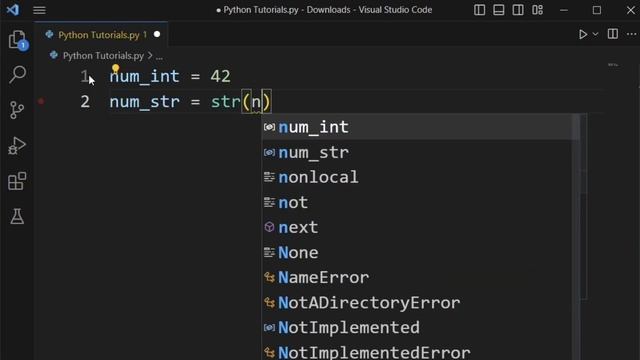The image size is (640, 360).
Task: Select the not keyword suggestion
Action: tap(418, 202)
